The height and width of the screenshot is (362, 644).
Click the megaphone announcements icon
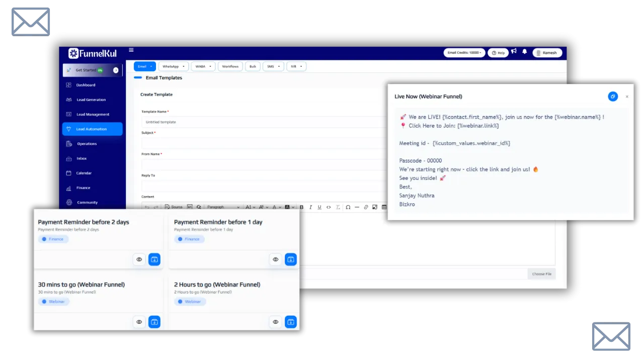pyautogui.click(x=514, y=51)
